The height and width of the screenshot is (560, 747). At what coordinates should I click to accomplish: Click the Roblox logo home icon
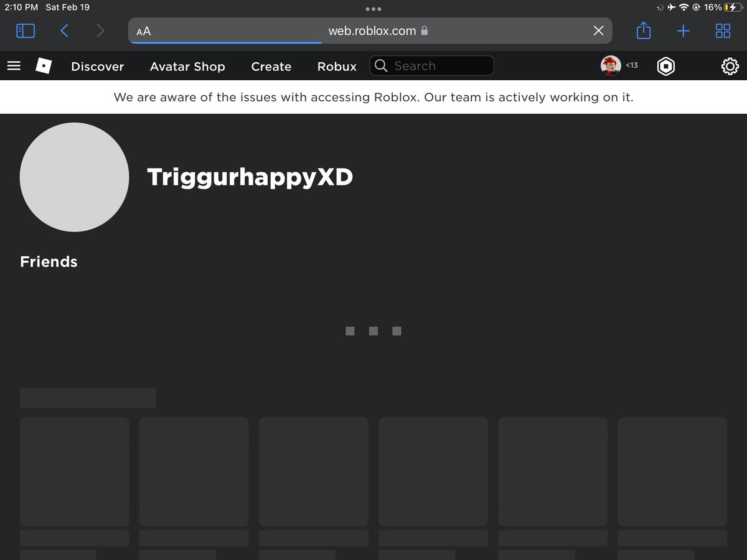(x=43, y=65)
